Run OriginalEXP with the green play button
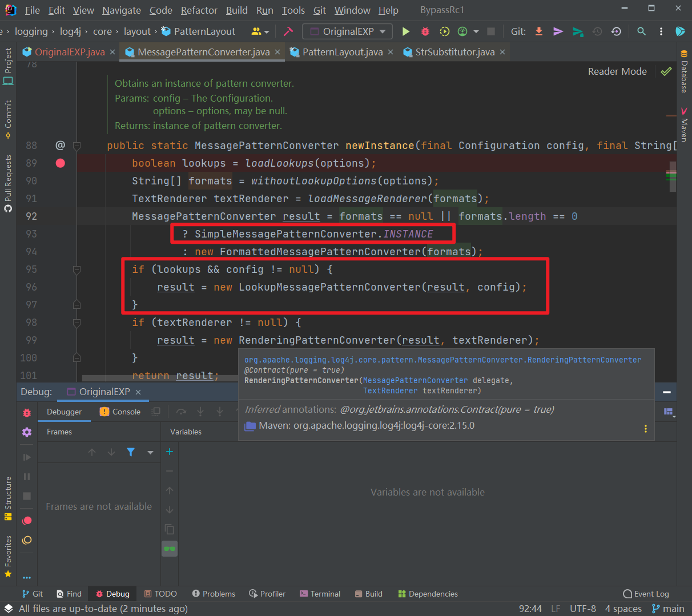692x616 pixels. point(406,31)
